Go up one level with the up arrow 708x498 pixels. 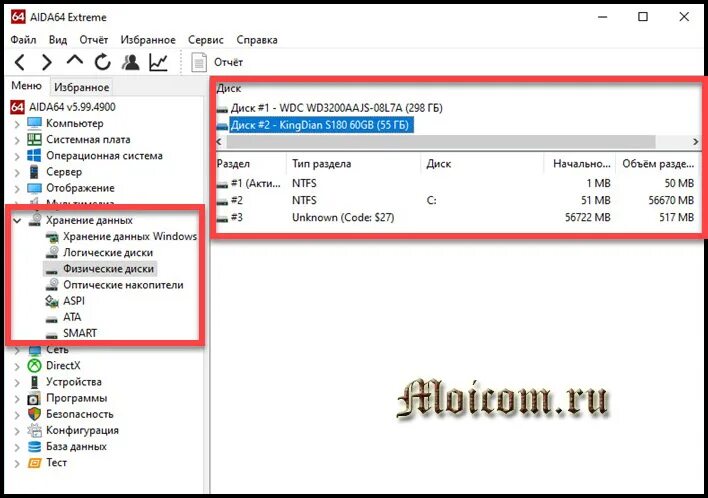(x=75, y=61)
